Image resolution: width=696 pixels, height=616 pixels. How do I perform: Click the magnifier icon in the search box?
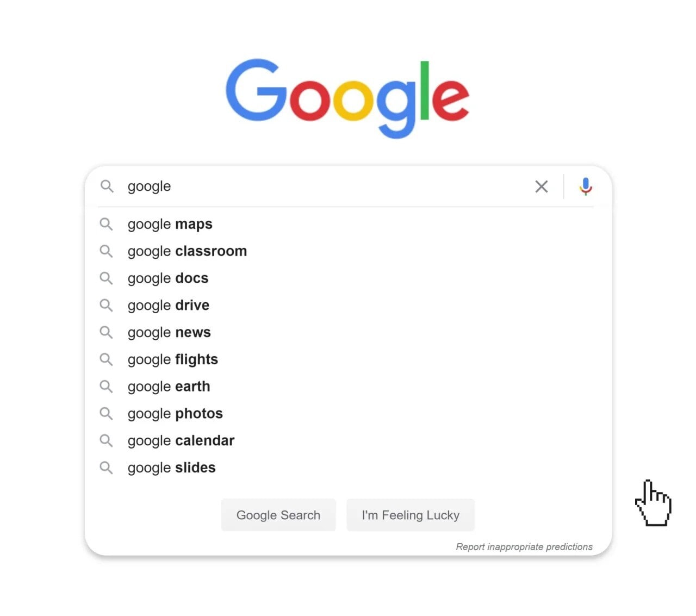point(107,186)
